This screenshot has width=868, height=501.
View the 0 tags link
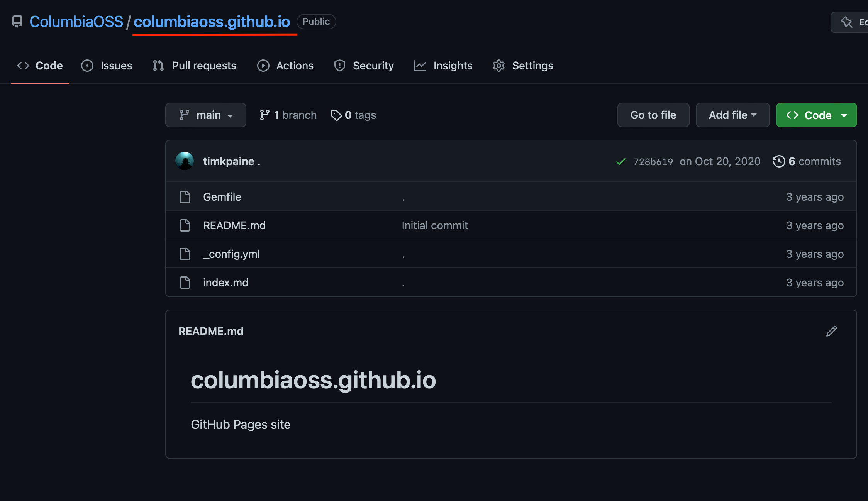pos(353,115)
